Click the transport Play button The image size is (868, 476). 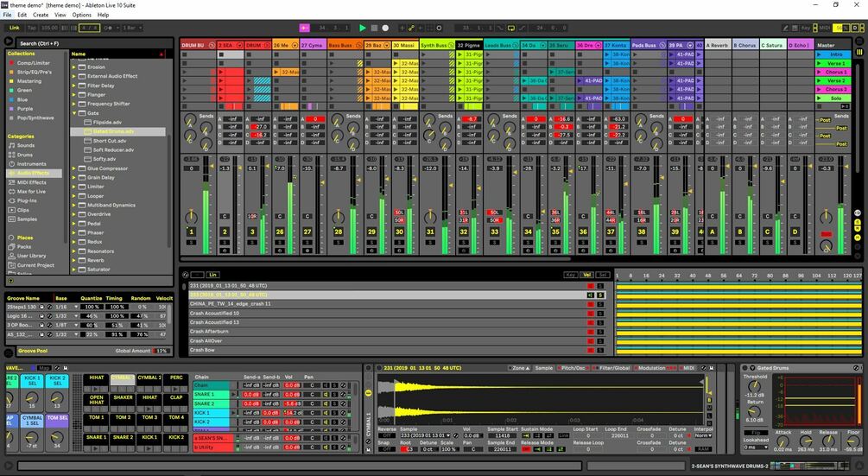(363, 28)
